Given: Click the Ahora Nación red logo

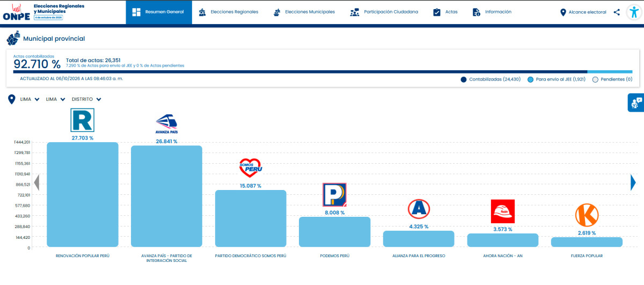Looking at the screenshot, I should point(503,211).
